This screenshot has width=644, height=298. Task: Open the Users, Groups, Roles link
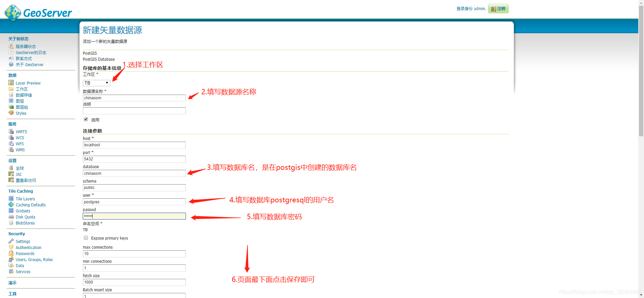click(34, 260)
